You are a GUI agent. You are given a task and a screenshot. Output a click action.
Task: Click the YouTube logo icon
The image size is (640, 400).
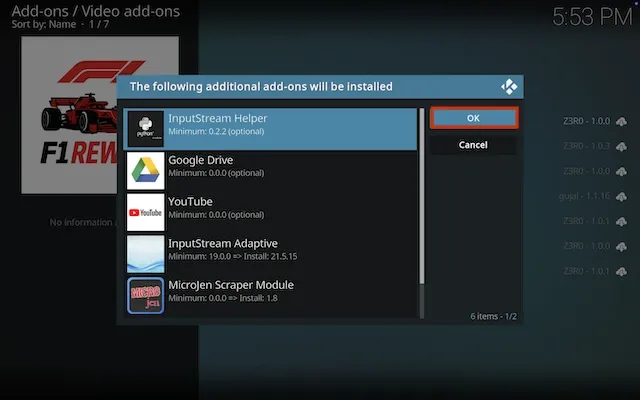pos(146,212)
